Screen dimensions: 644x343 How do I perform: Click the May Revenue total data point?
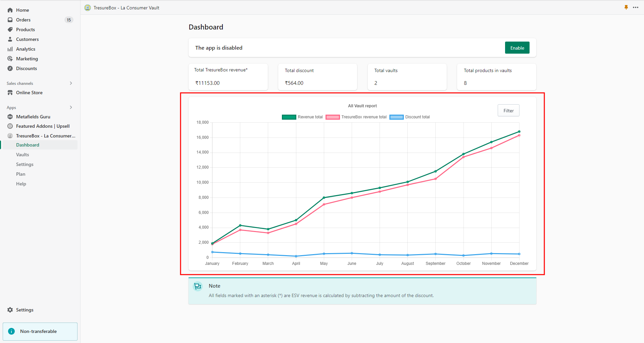coord(324,197)
